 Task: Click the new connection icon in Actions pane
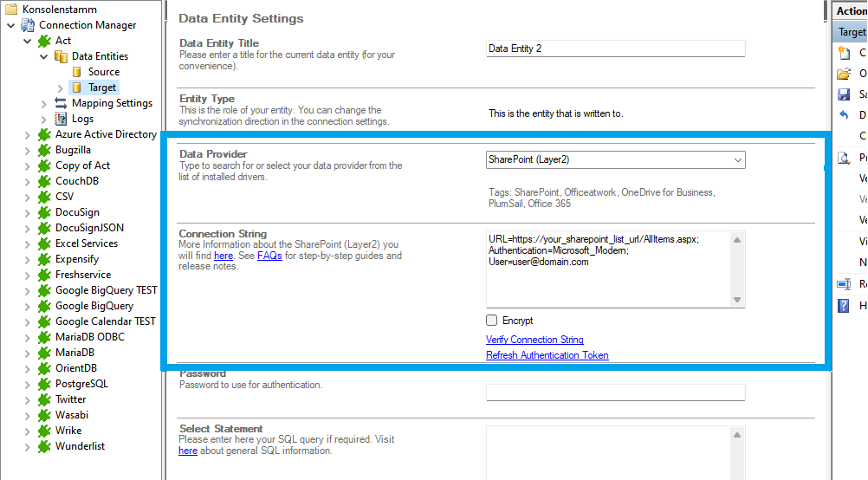coord(844,53)
